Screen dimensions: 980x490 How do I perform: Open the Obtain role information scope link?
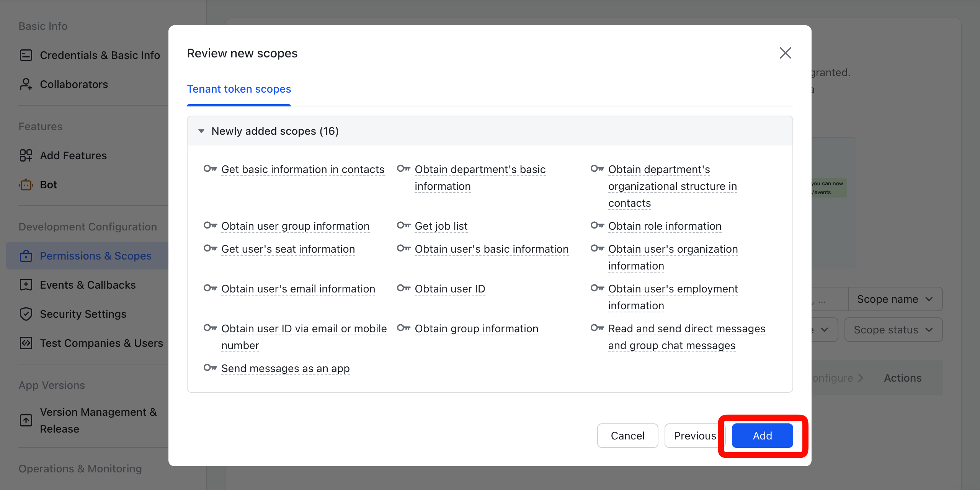point(665,226)
